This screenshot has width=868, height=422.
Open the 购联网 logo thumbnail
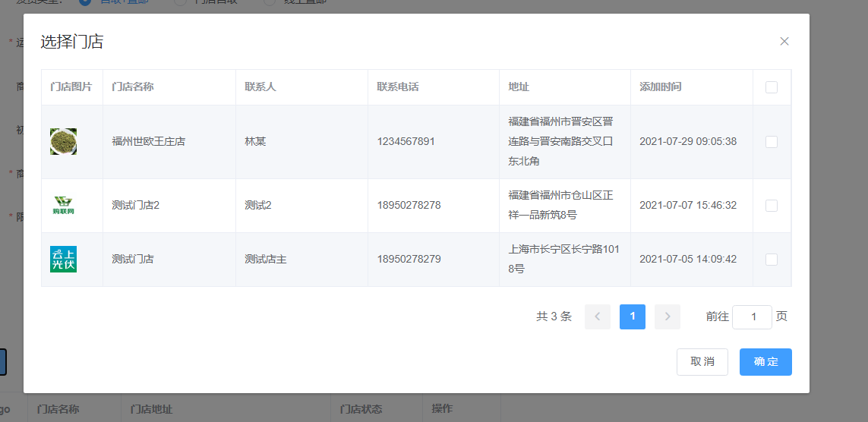coord(63,205)
